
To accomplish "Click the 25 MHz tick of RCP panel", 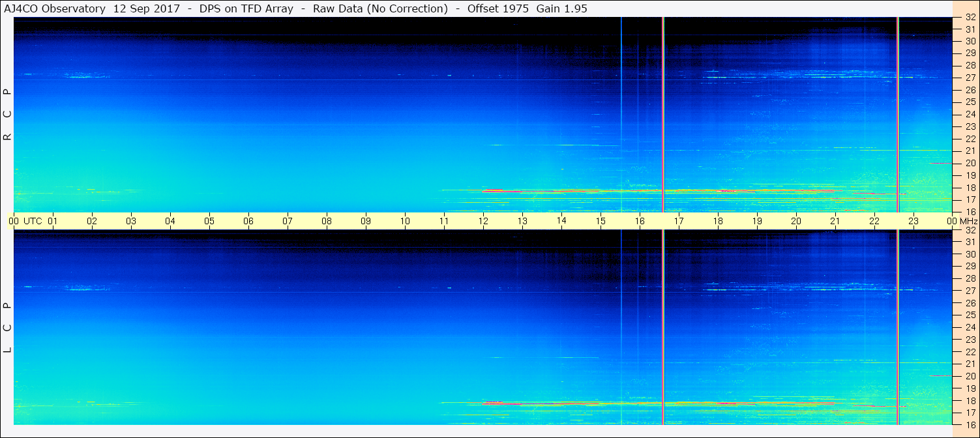I will [970, 102].
